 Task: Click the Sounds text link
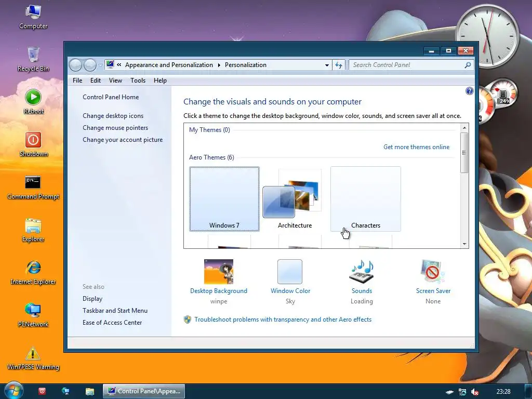(362, 291)
